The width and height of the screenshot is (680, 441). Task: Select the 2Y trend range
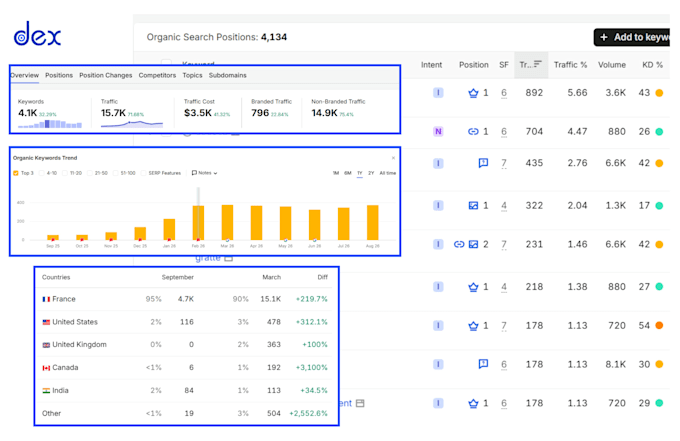click(371, 173)
